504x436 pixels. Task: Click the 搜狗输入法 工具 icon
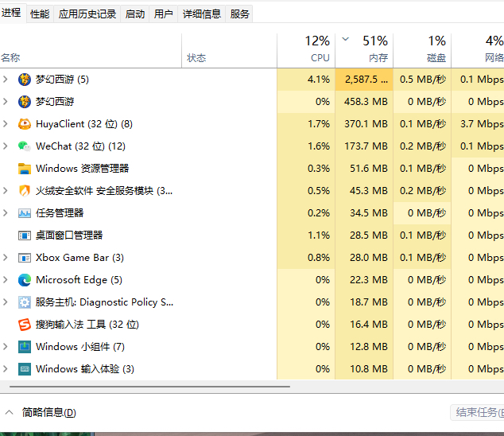25,325
